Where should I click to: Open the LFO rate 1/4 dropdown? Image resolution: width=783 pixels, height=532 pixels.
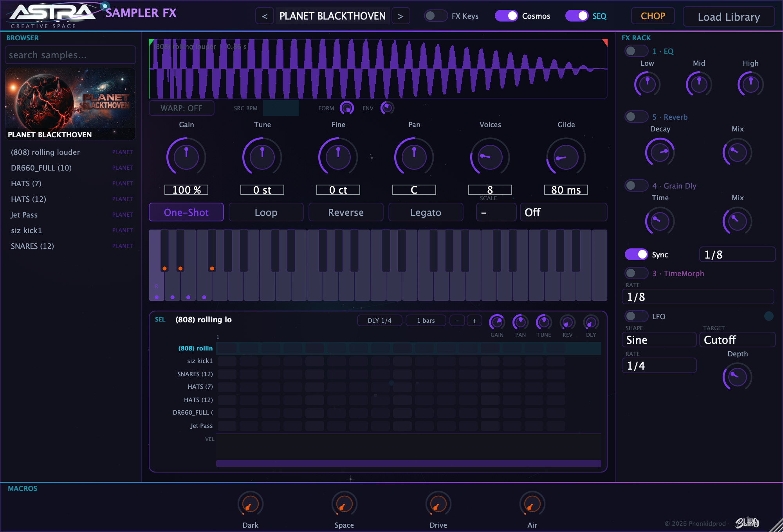point(659,365)
